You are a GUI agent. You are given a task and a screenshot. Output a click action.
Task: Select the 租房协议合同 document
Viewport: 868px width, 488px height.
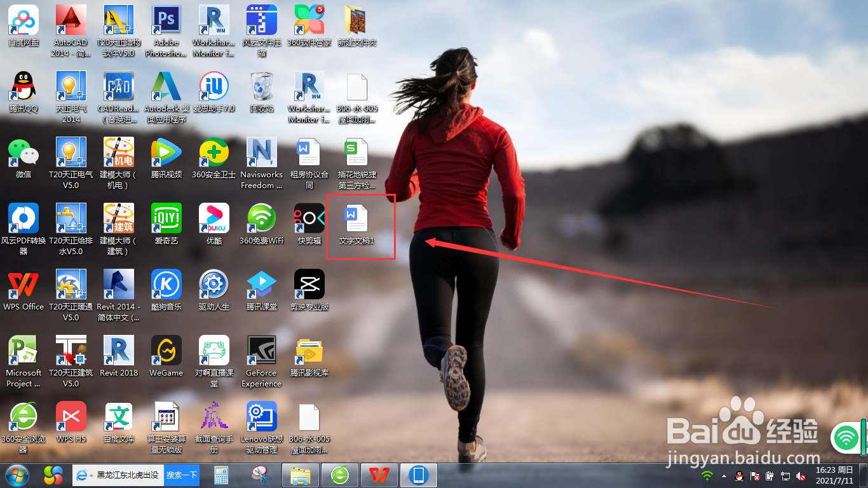pos(309,163)
